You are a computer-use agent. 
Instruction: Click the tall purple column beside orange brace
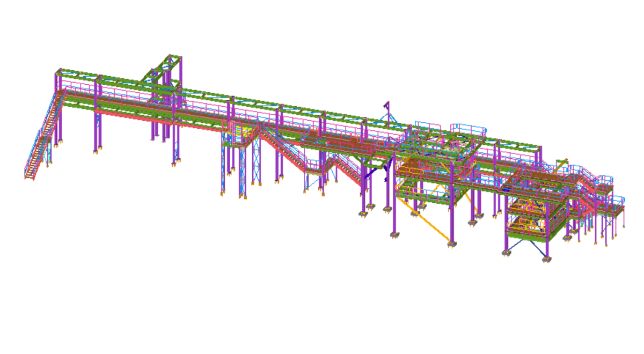[x=452, y=215]
